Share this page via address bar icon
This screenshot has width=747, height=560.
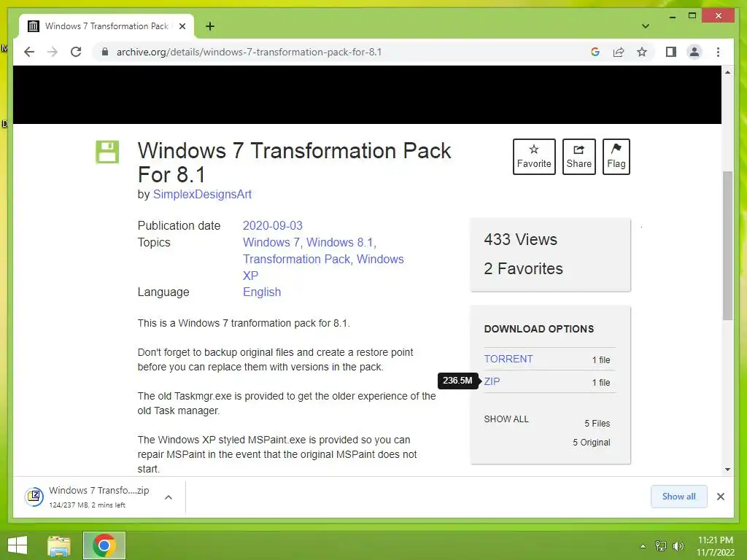coord(619,52)
